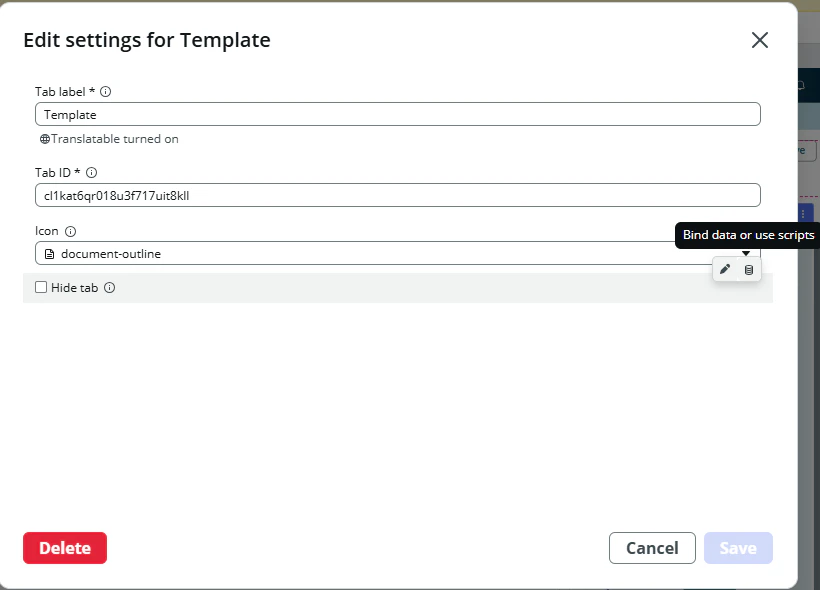Open info icon beside Icon label
Viewport: 820px width, 590px height.
[x=71, y=231]
